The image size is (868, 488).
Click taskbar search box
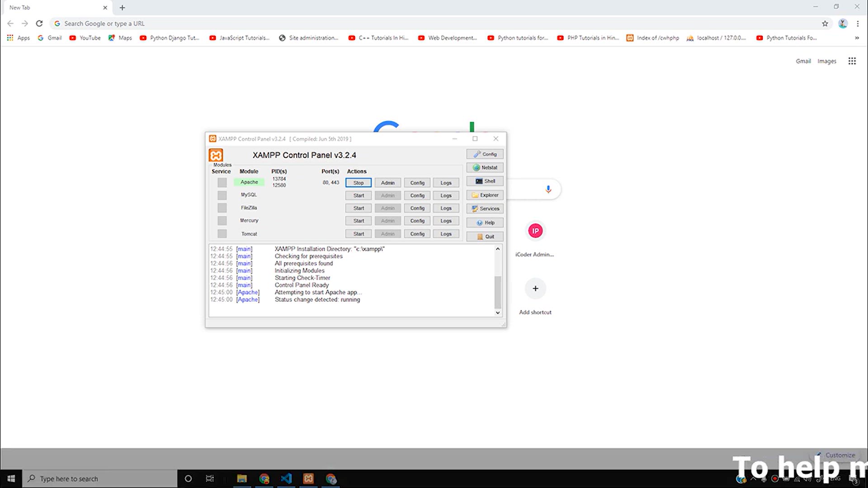coord(100,479)
